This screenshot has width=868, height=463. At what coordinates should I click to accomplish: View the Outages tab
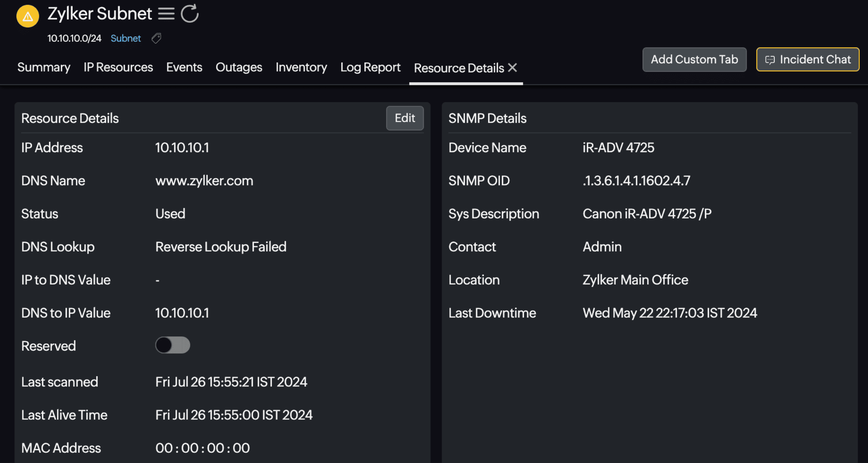[238, 67]
